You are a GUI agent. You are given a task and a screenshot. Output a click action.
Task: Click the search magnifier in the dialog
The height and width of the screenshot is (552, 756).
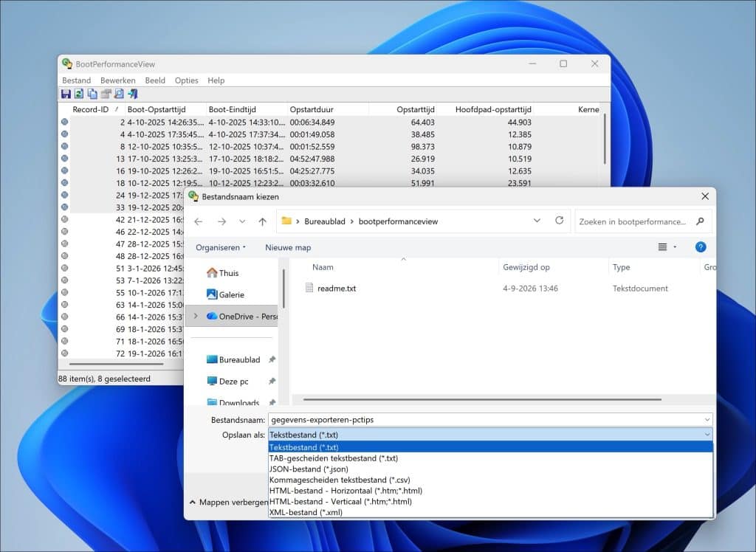[700, 221]
